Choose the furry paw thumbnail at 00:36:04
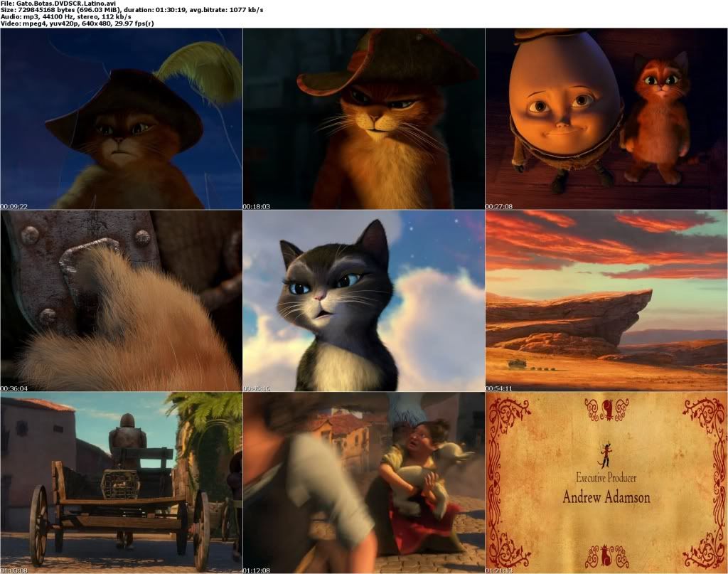728x574 pixels. (121, 300)
